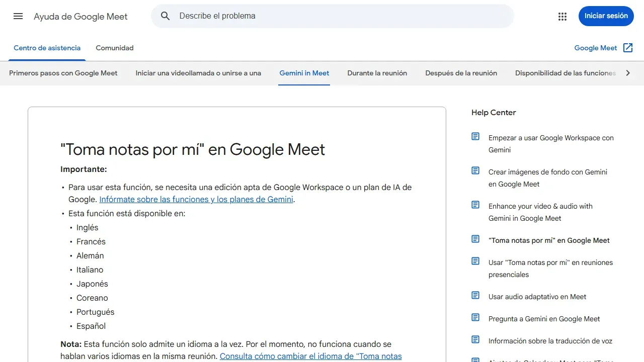Viewport: 644px width, 362px height.
Task: Focus the Describe el problema search field
Action: [332, 16]
